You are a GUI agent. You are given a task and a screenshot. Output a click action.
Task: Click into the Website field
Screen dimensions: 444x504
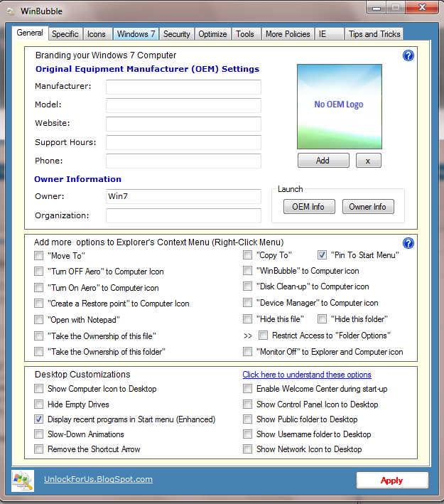coord(183,124)
